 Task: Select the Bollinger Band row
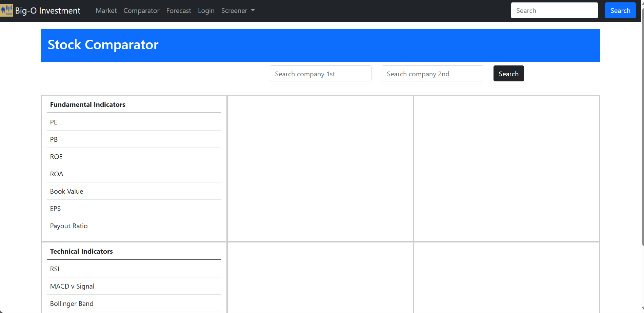tap(134, 304)
